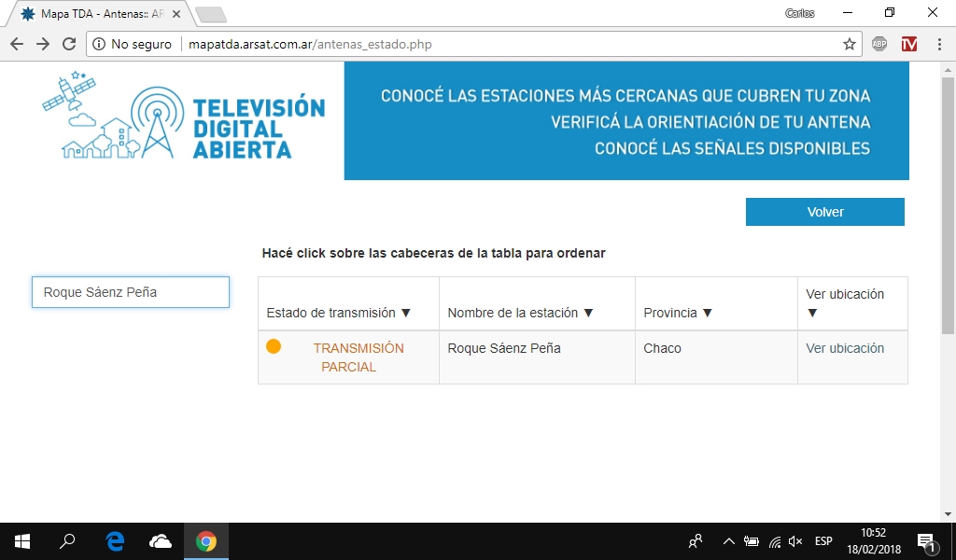Open Ver ubicación link for Roque Sáenz Peña
Image resolution: width=956 pixels, height=560 pixels.
point(845,348)
